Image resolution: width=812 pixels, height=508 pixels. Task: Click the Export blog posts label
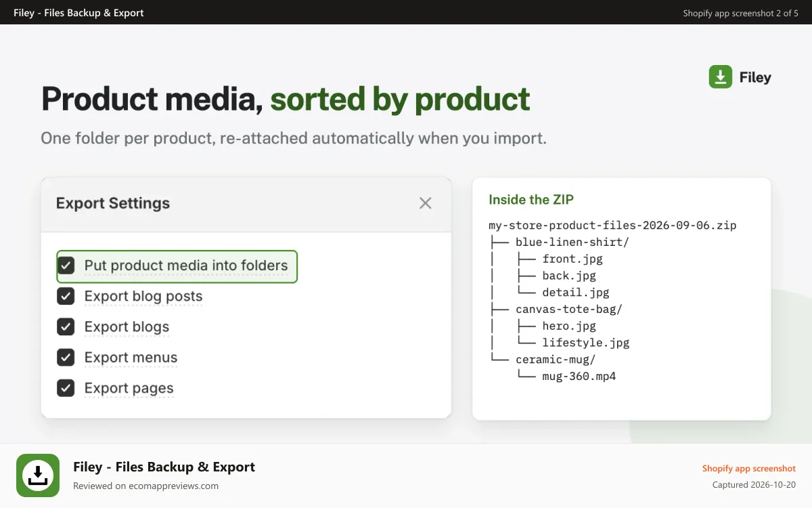[x=143, y=296]
